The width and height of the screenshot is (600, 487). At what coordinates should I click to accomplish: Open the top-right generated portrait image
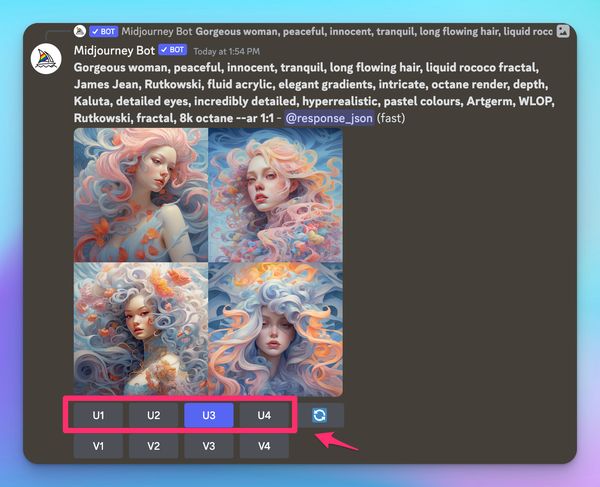point(276,195)
